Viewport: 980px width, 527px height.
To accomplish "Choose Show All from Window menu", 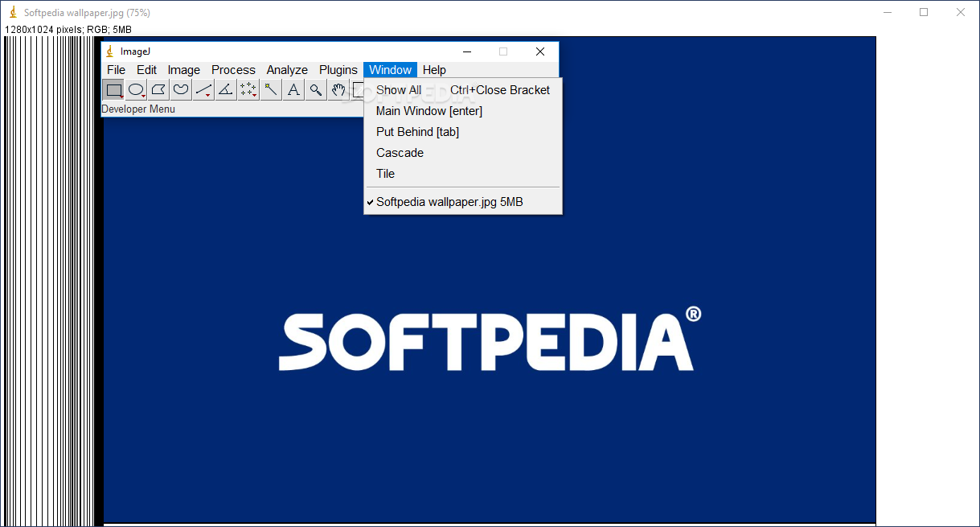I will 463,90.
